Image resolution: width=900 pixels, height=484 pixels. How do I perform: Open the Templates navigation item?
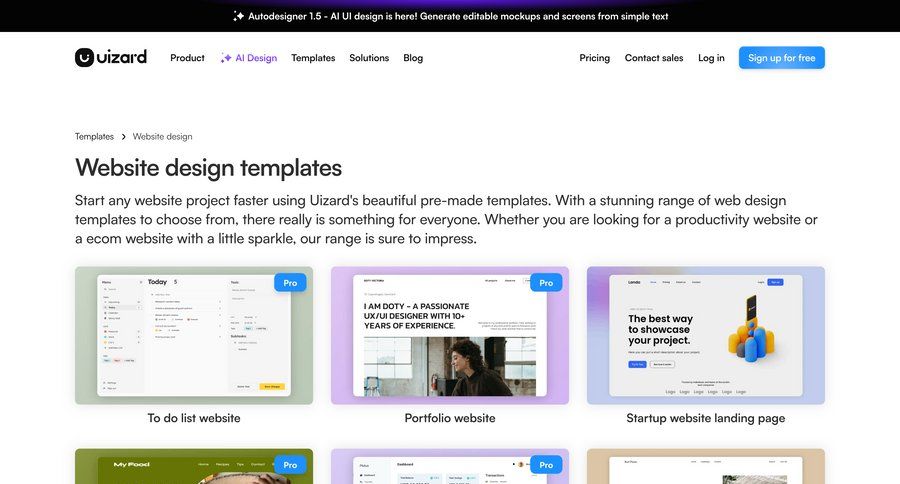pos(313,58)
